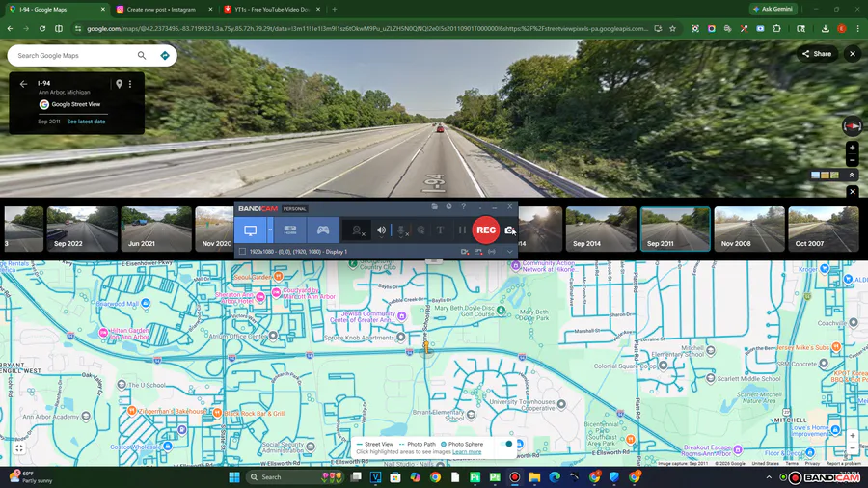Toggle Bandicam webcam overlay

point(358,230)
